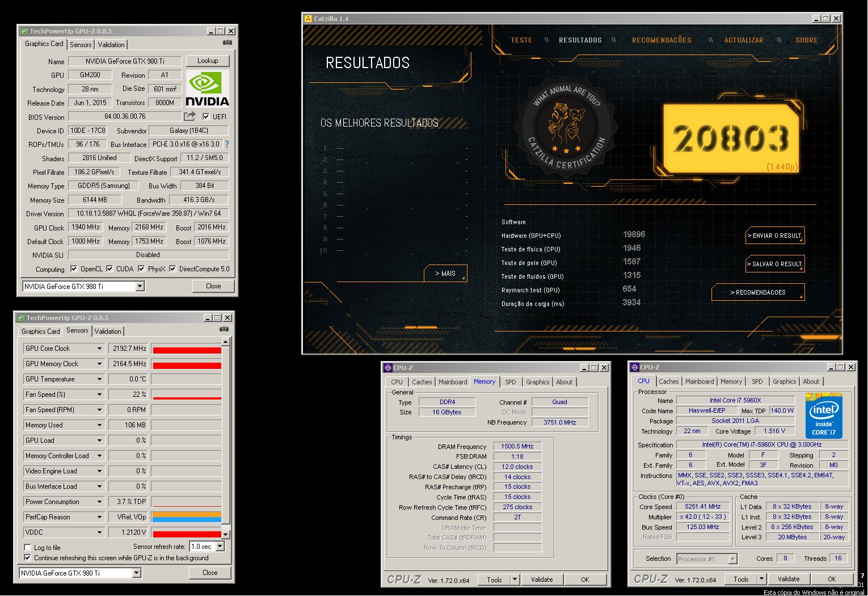Screen dimensions: 868x596
Task: Click the CPU-Z processor window title icon
Action: pyautogui.click(x=635, y=367)
